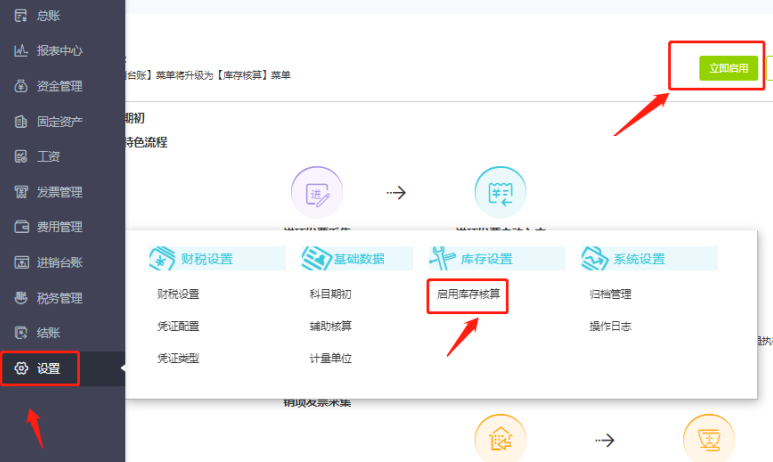Click the orange circle icon at bottom right
773x462 pixels.
click(709, 438)
